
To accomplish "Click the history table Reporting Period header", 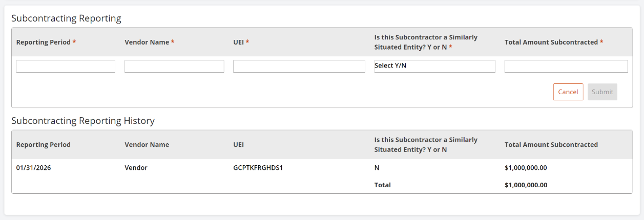I will coord(44,145).
